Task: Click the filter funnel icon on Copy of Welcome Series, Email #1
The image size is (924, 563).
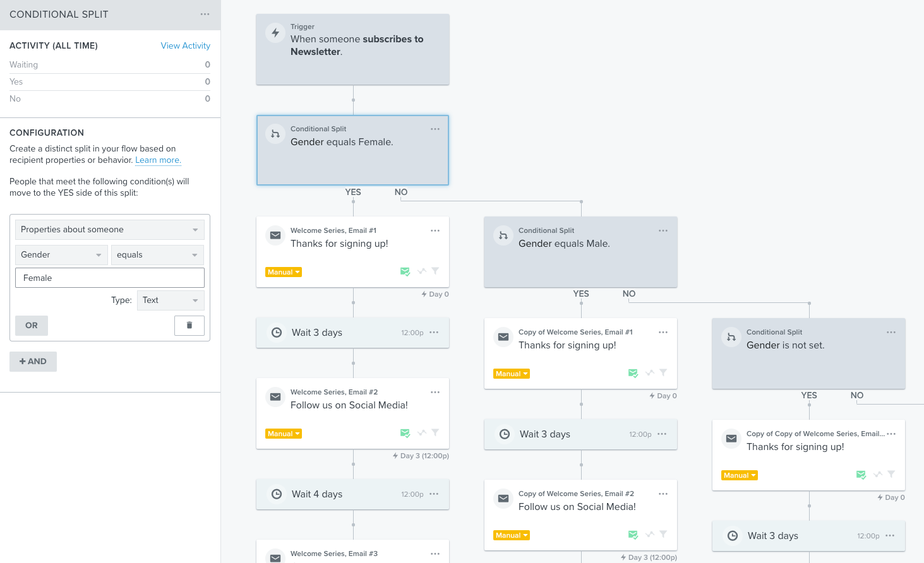Action: click(x=663, y=373)
